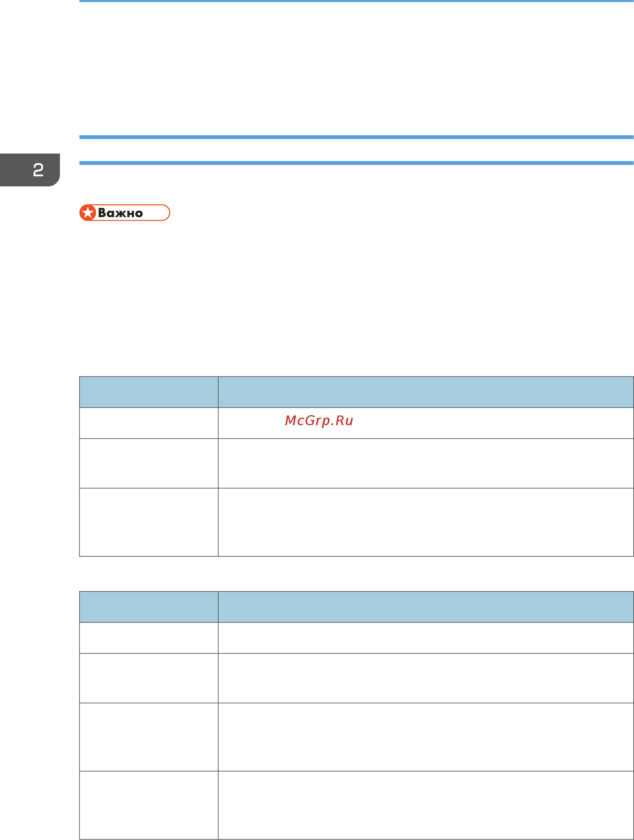Select first table's bottom-row right cell

(426, 522)
